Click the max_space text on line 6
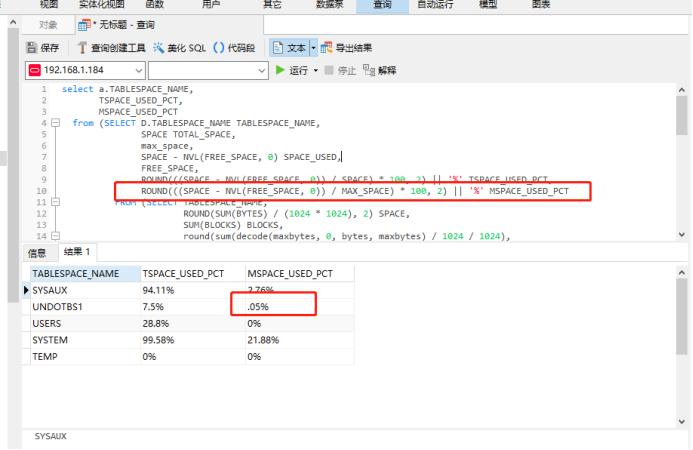 click(167, 146)
